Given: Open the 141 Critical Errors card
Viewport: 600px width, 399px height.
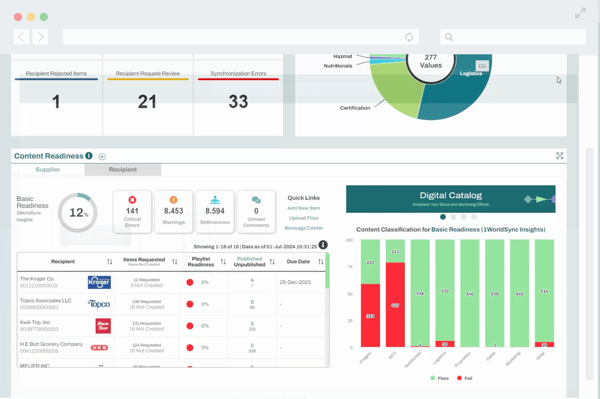Looking at the screenshot, I should click(132, 212).
